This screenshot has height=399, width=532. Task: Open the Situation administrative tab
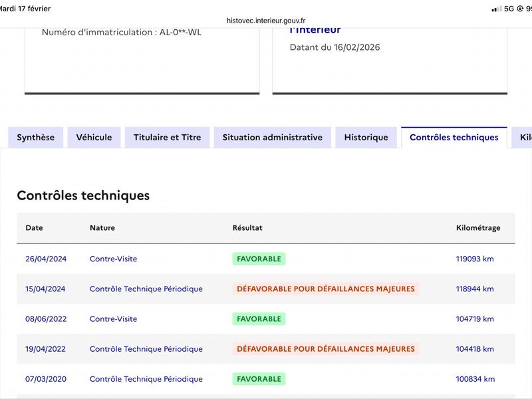pos(272,138)
